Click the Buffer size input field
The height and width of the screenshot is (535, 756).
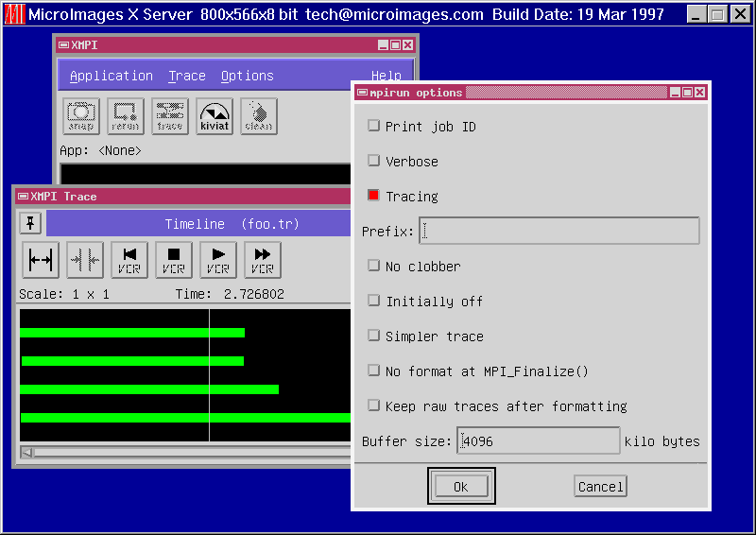pyautogui.click(x=539, y=440)
